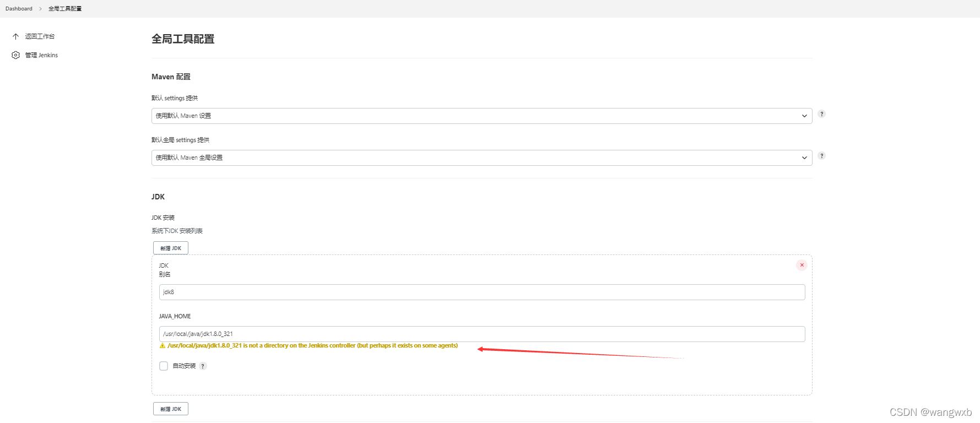980x423 pixels.
Task: Show help for 默认全局 settings 提供
Action: coord(821,156)
